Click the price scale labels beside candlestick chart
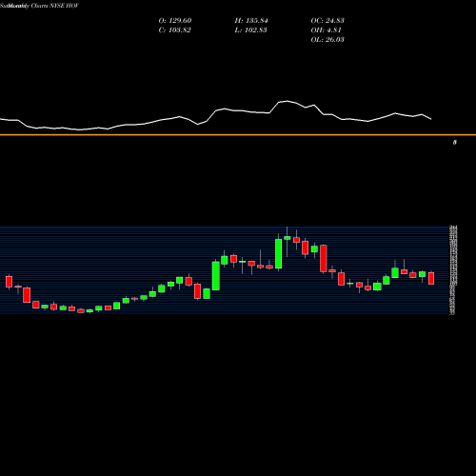476x476 pixels. pyautogui.click(x=453, y=270)
